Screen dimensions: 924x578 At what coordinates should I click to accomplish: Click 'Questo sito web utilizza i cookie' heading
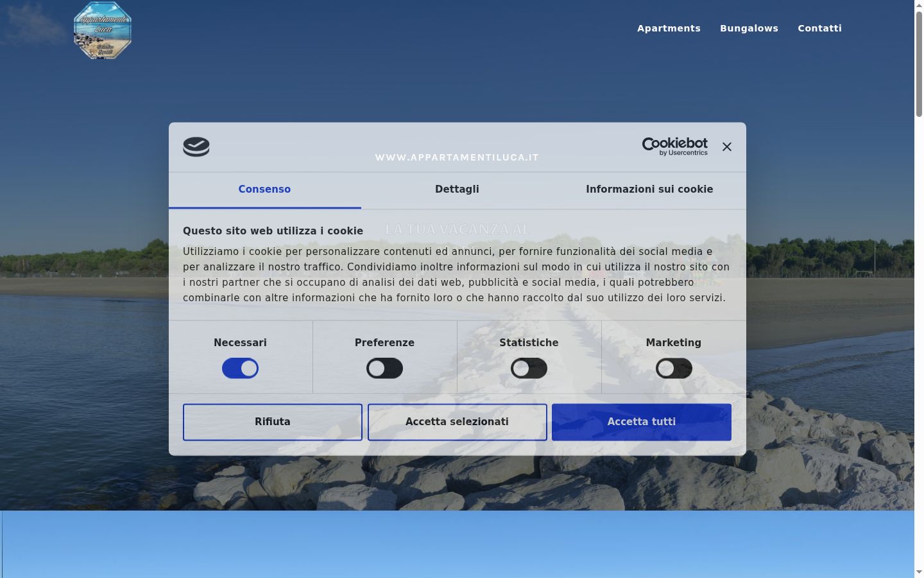pyautogui.click(x=273, y=231)
